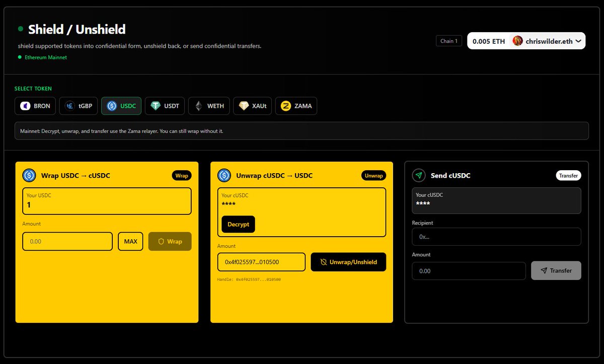Viewport: 604px width, 364px height.
Task: Click the Your cUSDC box in Send card
Action: pyautogui.click(x=496, y=200)
